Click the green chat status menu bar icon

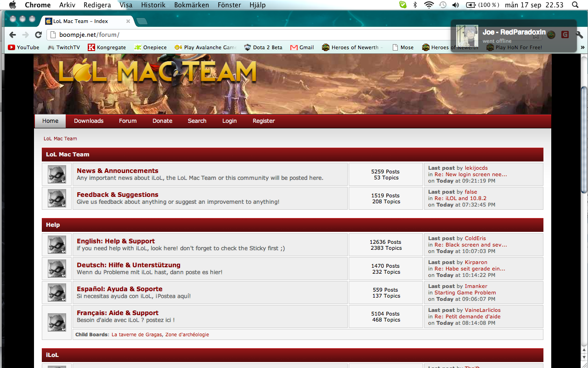[403, 5]
